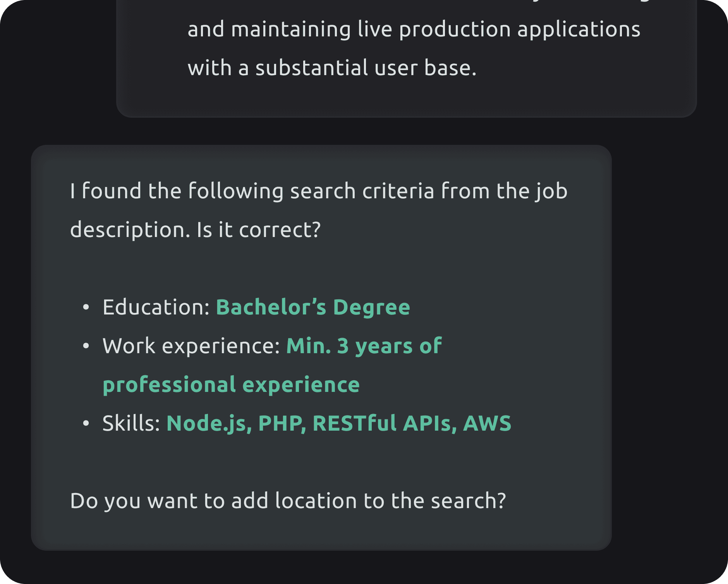Screen dimensions: 728x584
Task: Click the highlighted Bachelor's Degree criterion
Action: [x=313, y=307]
